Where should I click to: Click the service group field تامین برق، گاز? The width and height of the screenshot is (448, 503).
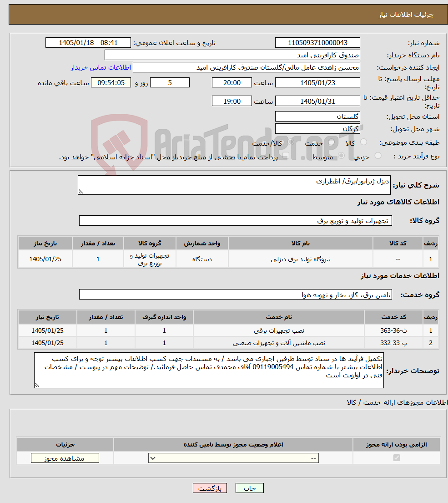click(x=236, y=295)
